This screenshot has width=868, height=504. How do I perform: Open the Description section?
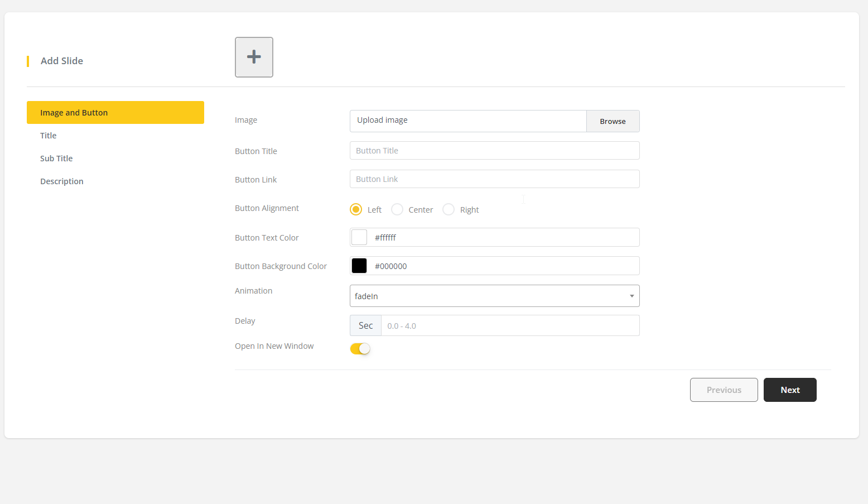coord(62,181)
